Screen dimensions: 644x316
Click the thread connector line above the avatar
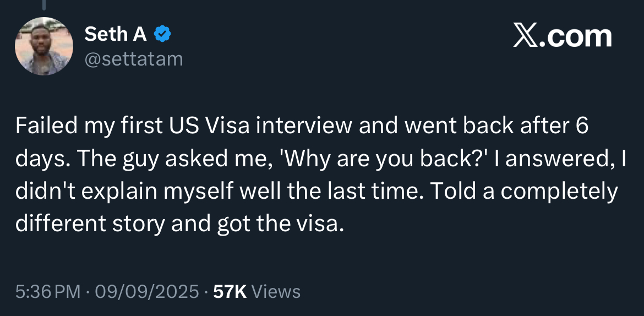(44, 4)
